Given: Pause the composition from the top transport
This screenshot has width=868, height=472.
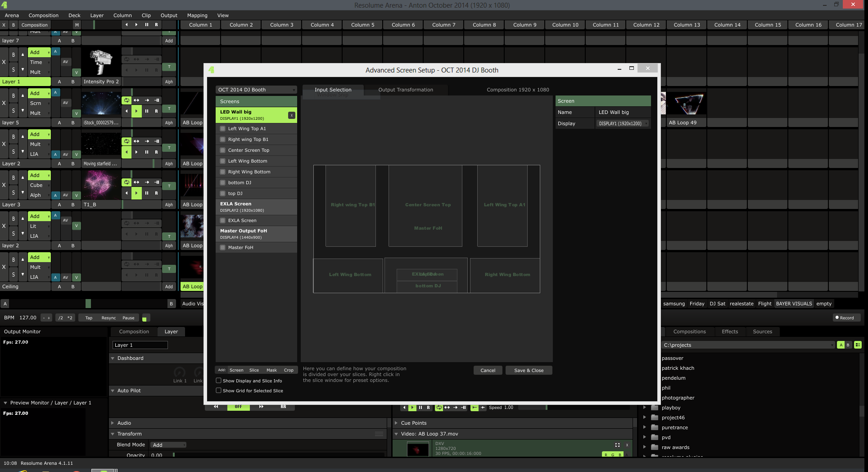Looking at the screenshot, I should tap(146, 25).
